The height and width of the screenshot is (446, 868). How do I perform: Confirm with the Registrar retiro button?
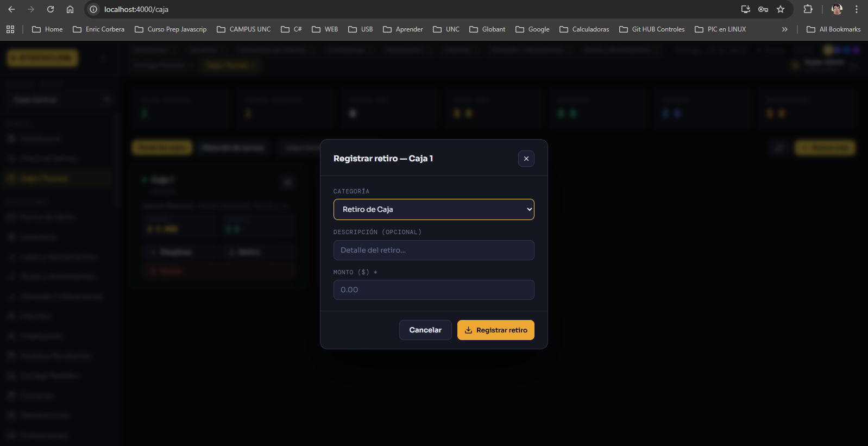pyautogui.click(x=495, y=330)
